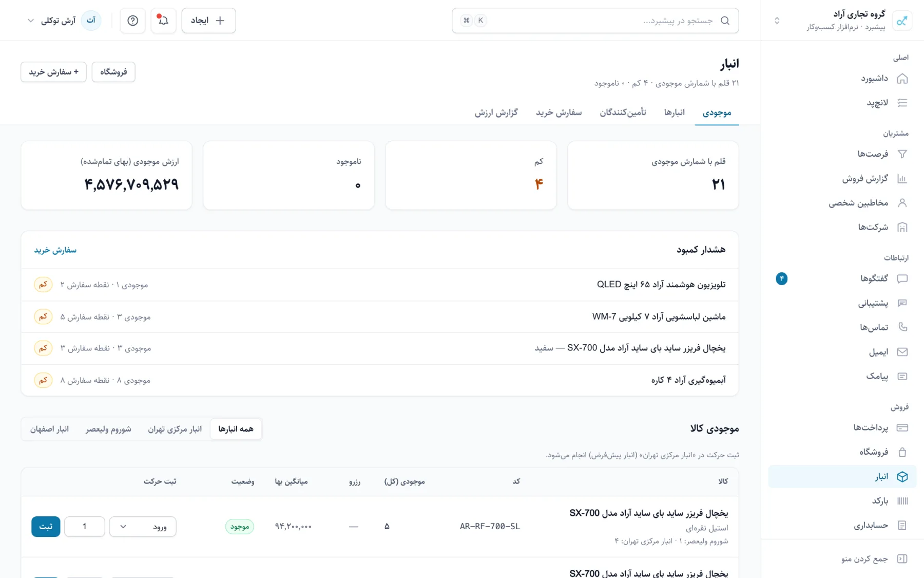Viewport: 924px width, 578px height.
Task: Click the فروشگاه header button
Action: click(x=113, y=72)
